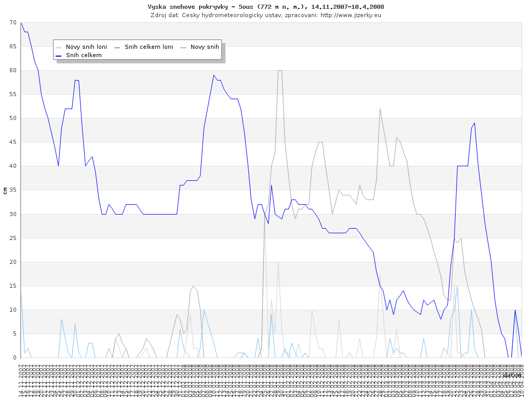Click the 'Snih celkem loni' legend text

[149, 47]
